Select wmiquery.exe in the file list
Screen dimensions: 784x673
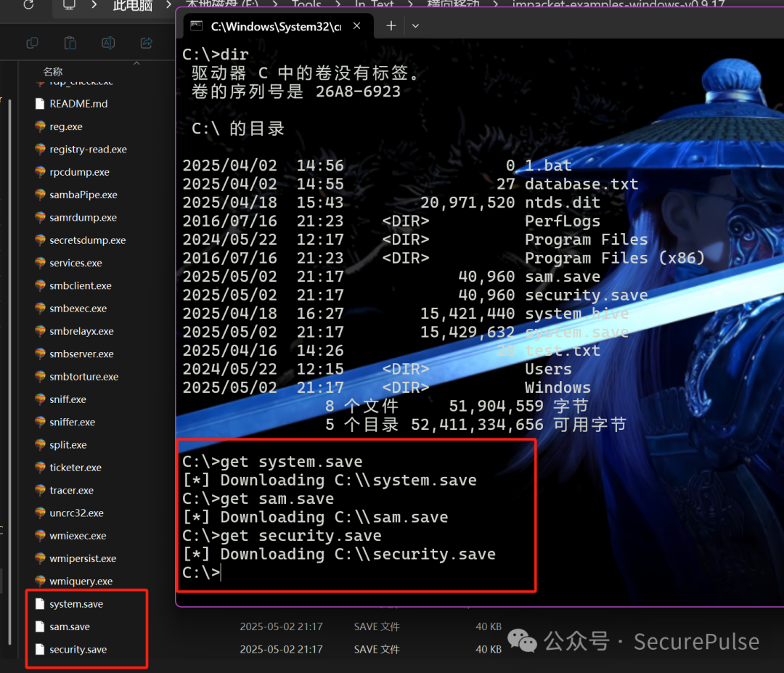click(x=81, y=582)
